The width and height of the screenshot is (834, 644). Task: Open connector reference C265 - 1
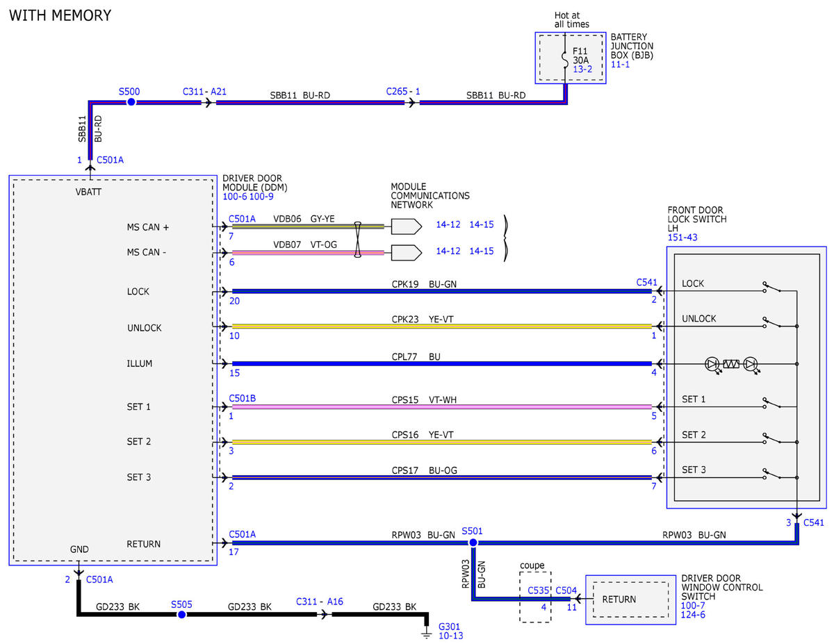tap(404, 92)
